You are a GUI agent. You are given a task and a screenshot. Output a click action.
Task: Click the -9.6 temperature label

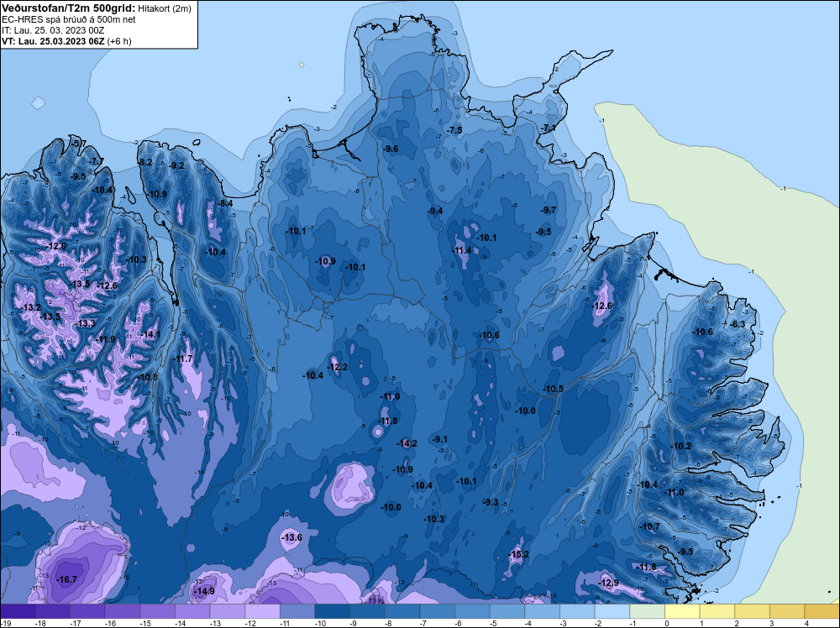[391, 149]
